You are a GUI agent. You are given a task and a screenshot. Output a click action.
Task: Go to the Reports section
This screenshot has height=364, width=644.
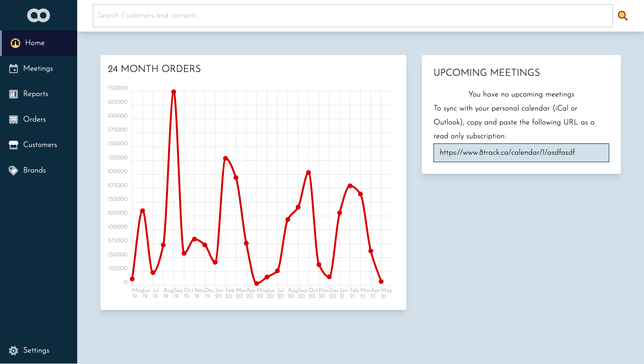[35, 94]
